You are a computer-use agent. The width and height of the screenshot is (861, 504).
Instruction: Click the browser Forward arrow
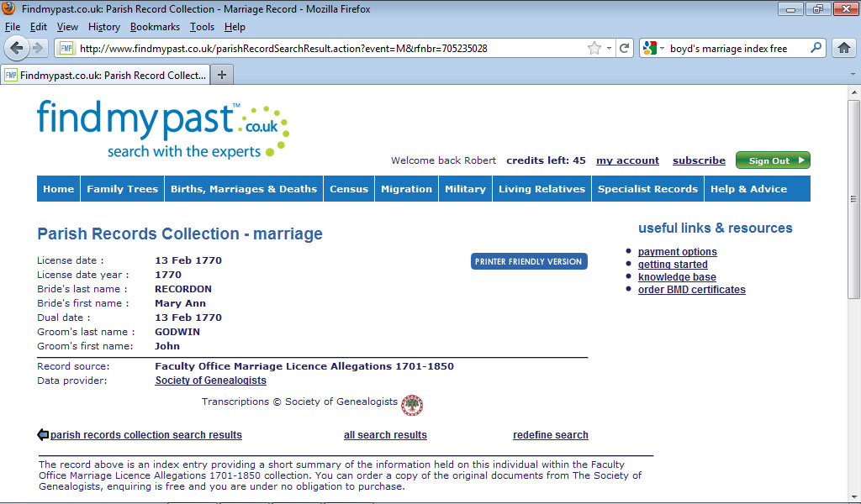point(38,48)
